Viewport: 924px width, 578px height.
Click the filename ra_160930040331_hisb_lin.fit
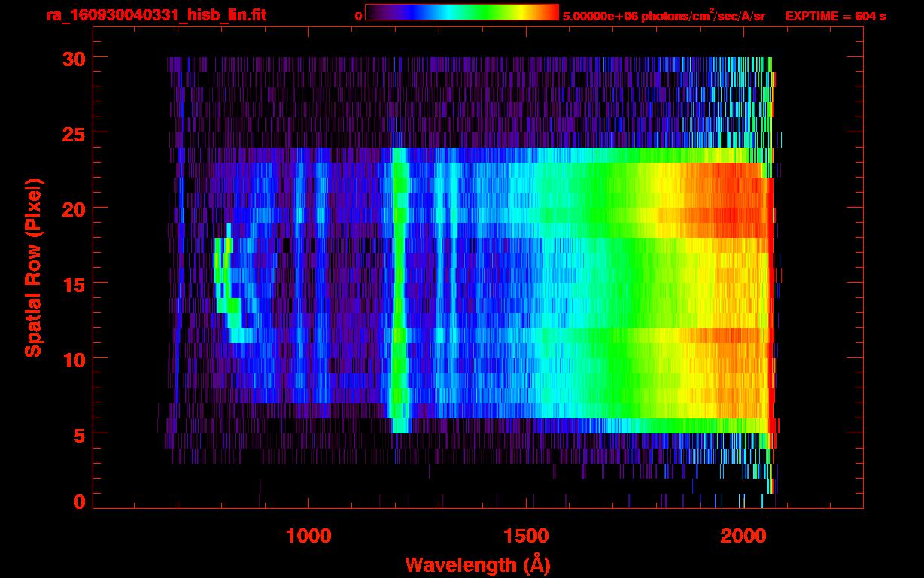click(x=156, y=15)
